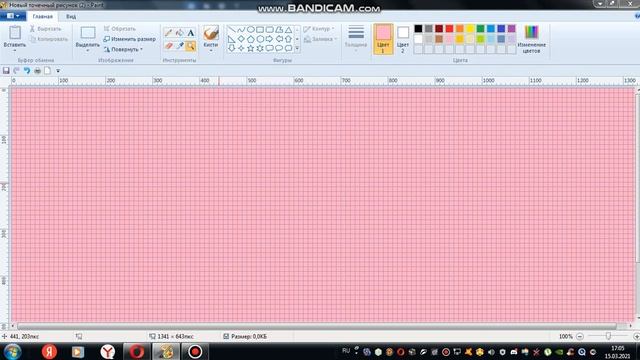Switch to the Вид tab
This screenshot has height=360, width=640.
click(x=71, y=17)
